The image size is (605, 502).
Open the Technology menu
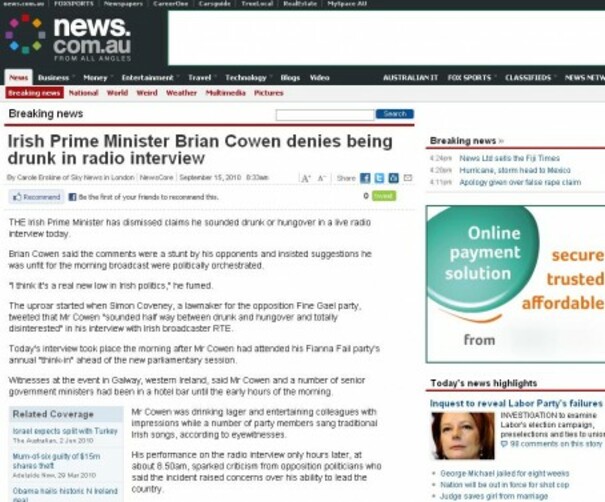248,78
